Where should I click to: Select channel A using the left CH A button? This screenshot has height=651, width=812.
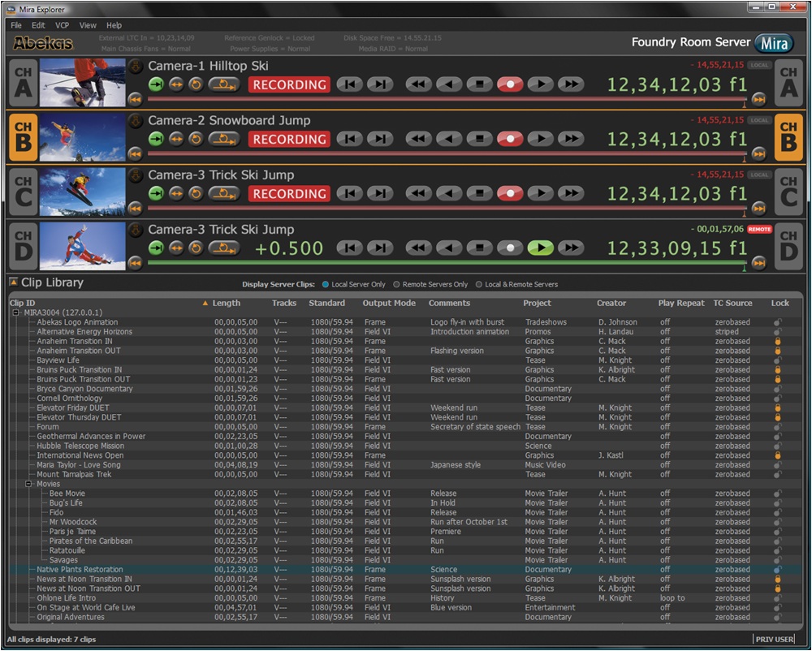click(24, 83)
